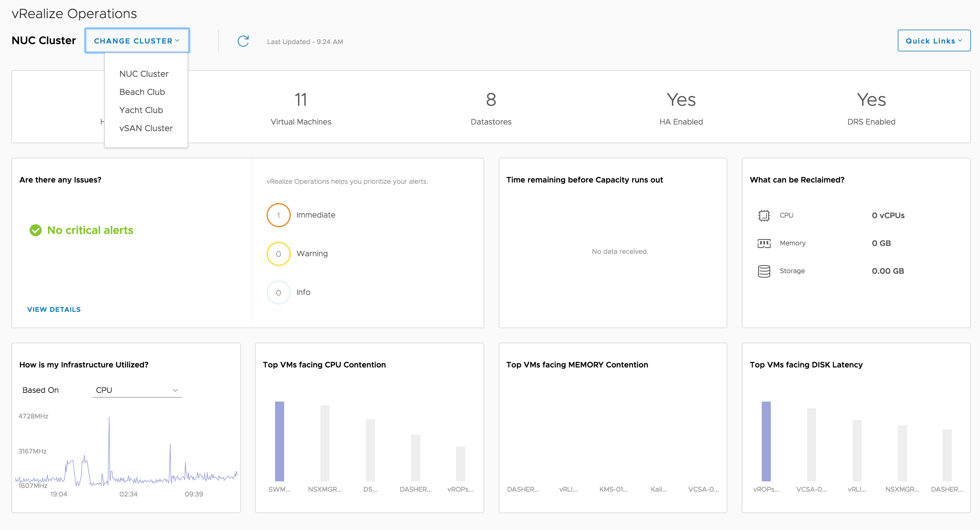
Task: Click the 02:34 time axis label
Action: 128,494
